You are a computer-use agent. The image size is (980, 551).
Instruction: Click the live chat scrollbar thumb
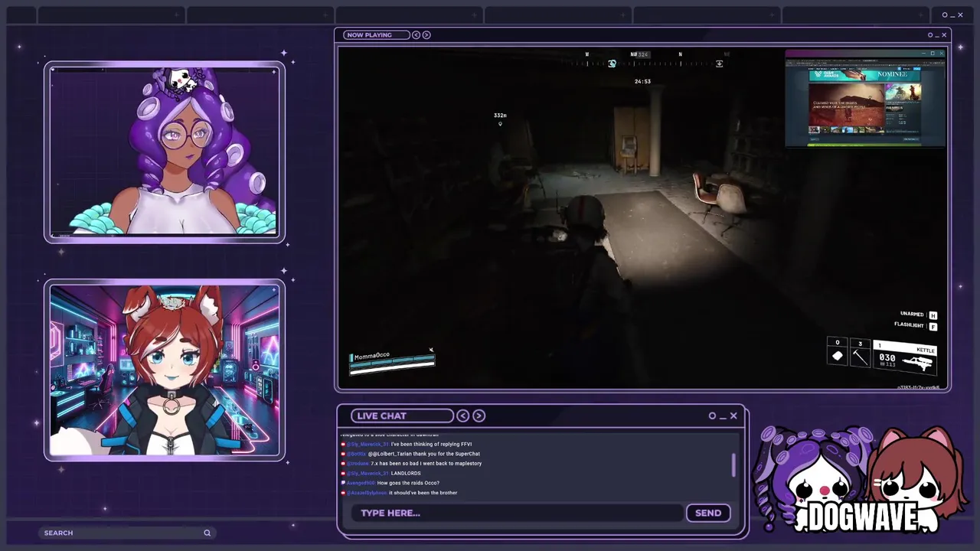pos(733,465)
